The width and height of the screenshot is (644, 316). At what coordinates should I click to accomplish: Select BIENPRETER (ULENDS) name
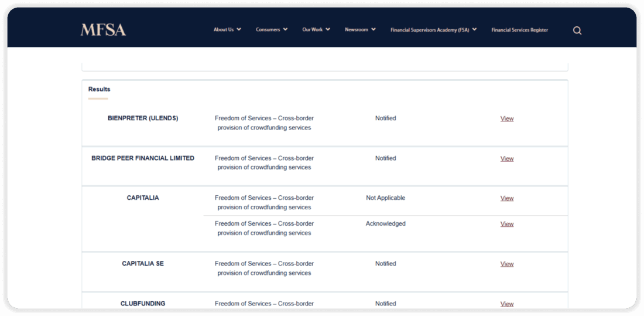(x=143, y=118)
